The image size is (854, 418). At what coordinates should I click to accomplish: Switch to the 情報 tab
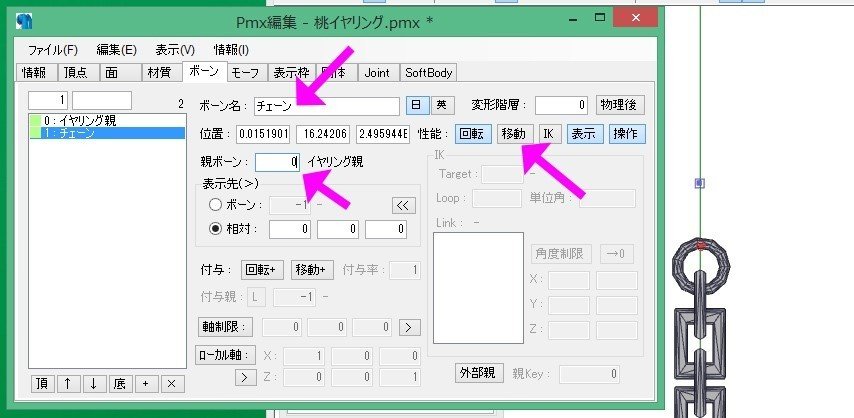[x=36, y=72]
